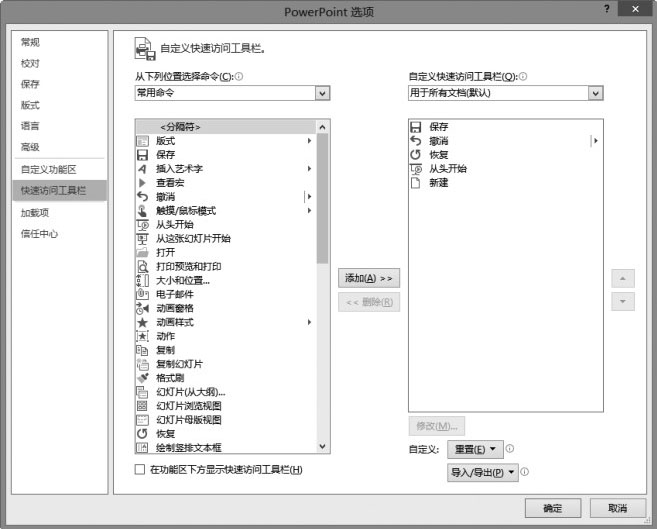Open the 用于所有文档(默认) dropdown

point(595,93)
